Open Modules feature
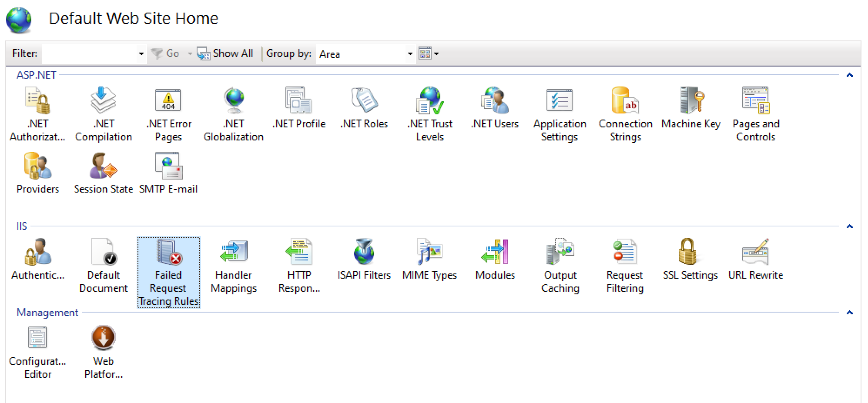Image resolution: width=868 pixels, height=403 pixels. coord(495,259)
